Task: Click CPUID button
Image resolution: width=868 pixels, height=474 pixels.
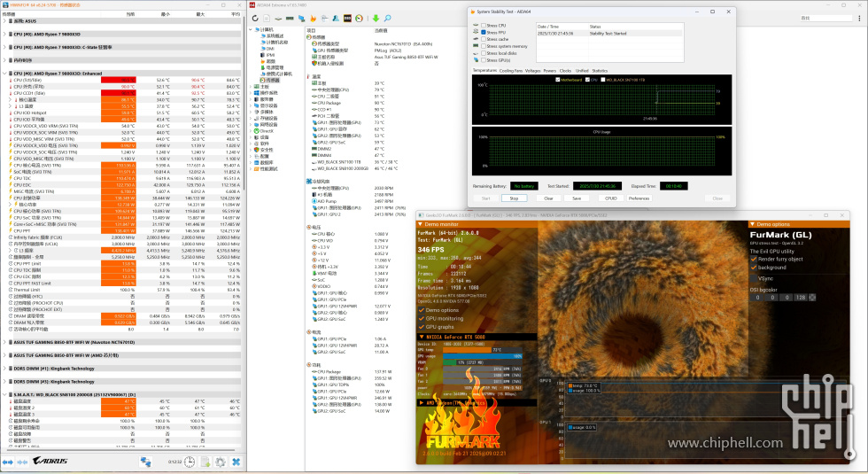Action: click(610, 198)
